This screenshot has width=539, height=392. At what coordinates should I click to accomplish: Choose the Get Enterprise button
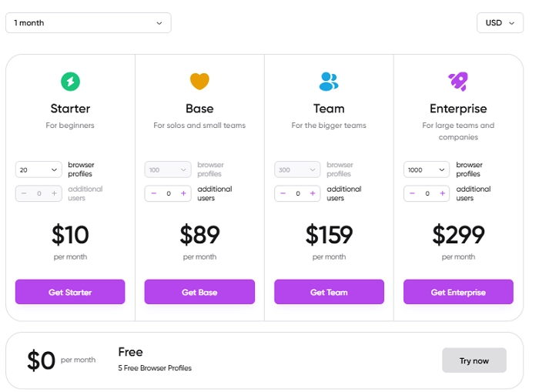[458, 292]
